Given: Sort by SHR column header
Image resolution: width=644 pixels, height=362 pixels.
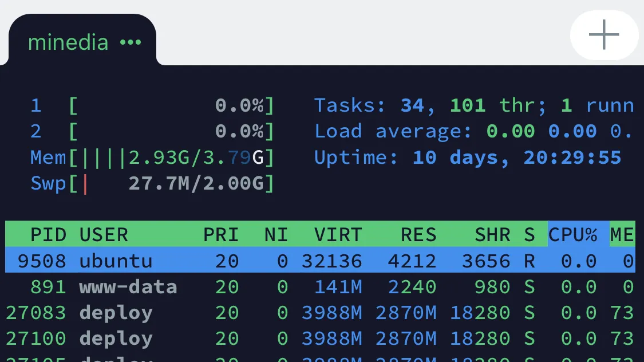Looking at the screenshot, I should click(492, 235).
